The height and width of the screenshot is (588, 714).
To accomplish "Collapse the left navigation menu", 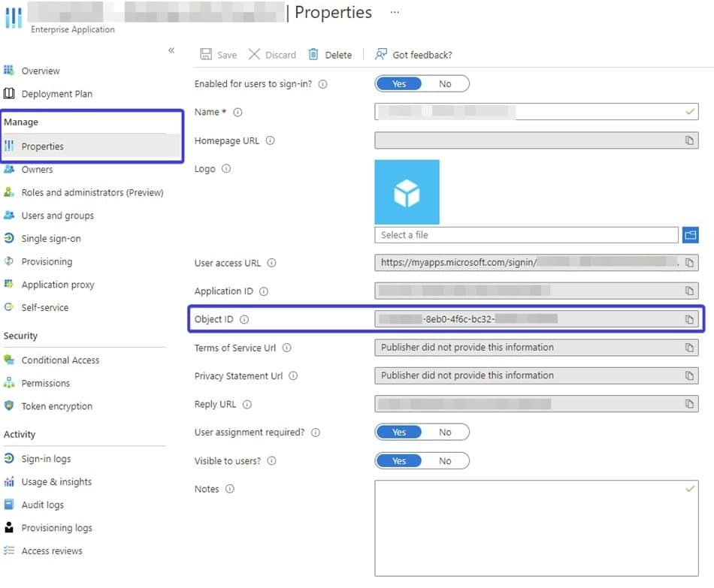I will (171, 50).
